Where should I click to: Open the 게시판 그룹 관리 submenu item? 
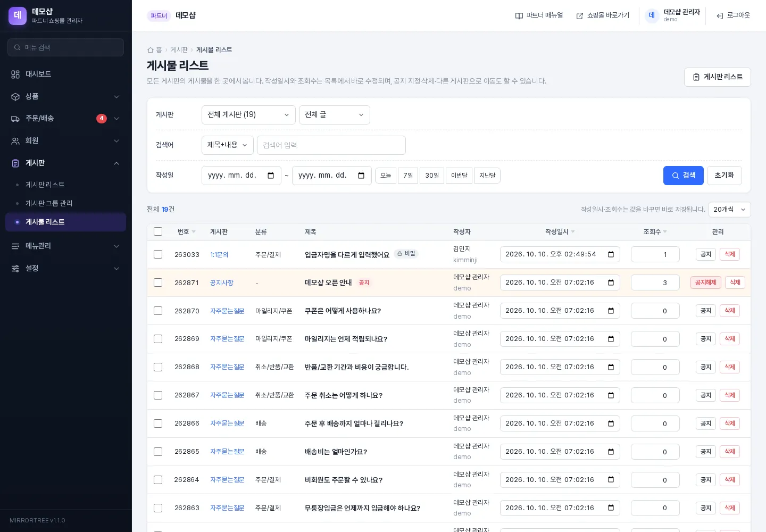[x=66, y=203]
